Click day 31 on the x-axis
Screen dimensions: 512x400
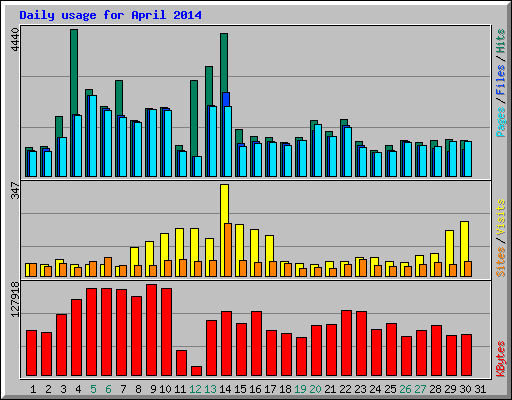pos(480,389)
